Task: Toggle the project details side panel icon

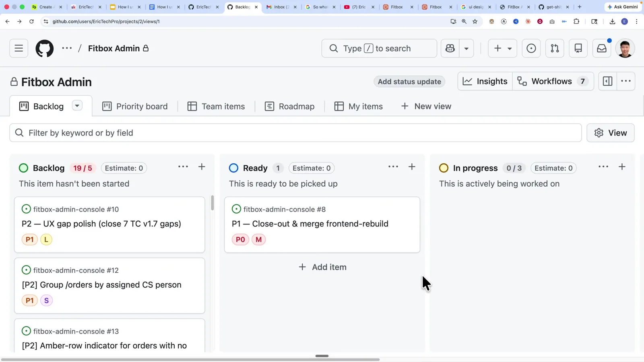Action: click(607, 81)
